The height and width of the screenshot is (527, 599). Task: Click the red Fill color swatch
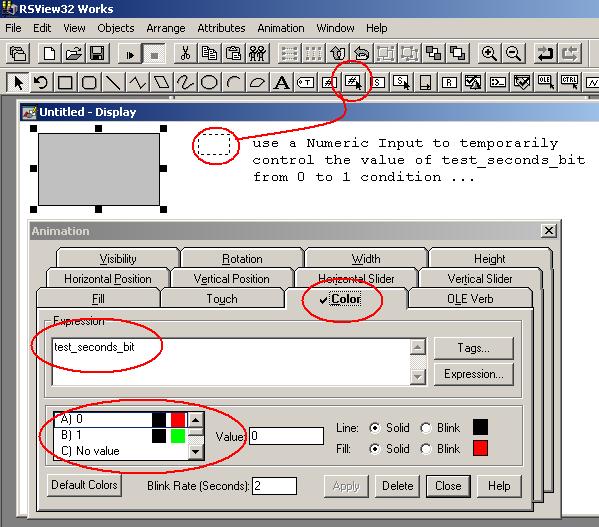tap(480, 448)
